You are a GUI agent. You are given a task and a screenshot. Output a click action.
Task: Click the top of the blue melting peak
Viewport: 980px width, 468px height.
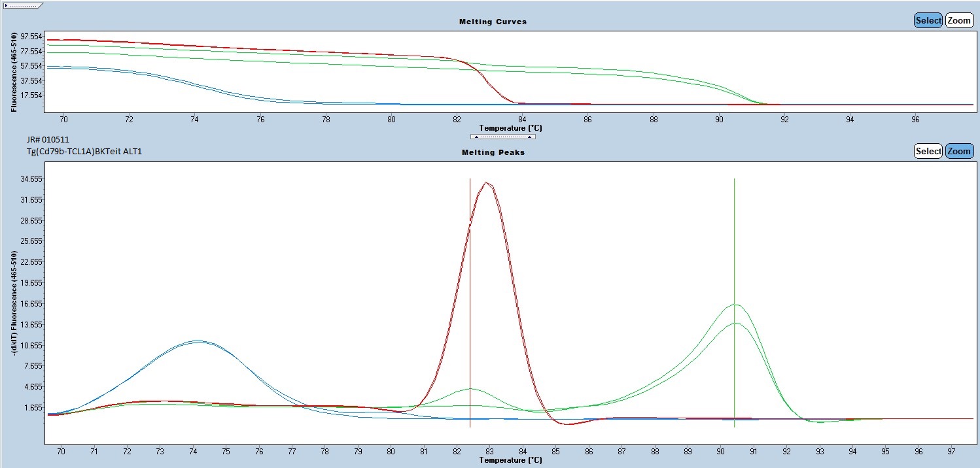pyautogui.click(x=196, y=341)
